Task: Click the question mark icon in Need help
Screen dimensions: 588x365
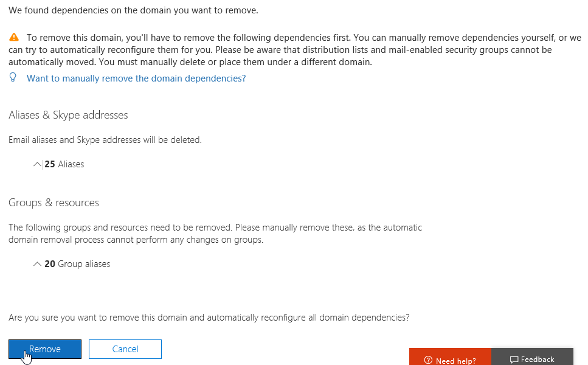Action: click(x=428, y=360)
